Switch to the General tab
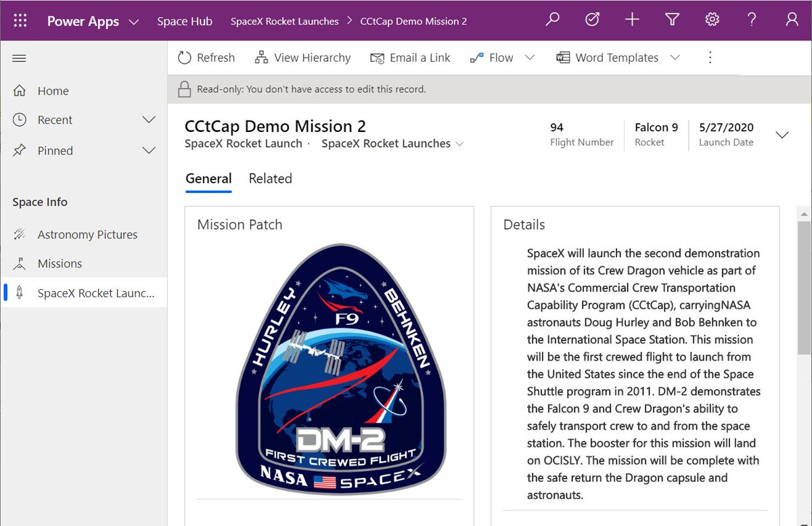The image size is (812, 526). coord(208,179)
